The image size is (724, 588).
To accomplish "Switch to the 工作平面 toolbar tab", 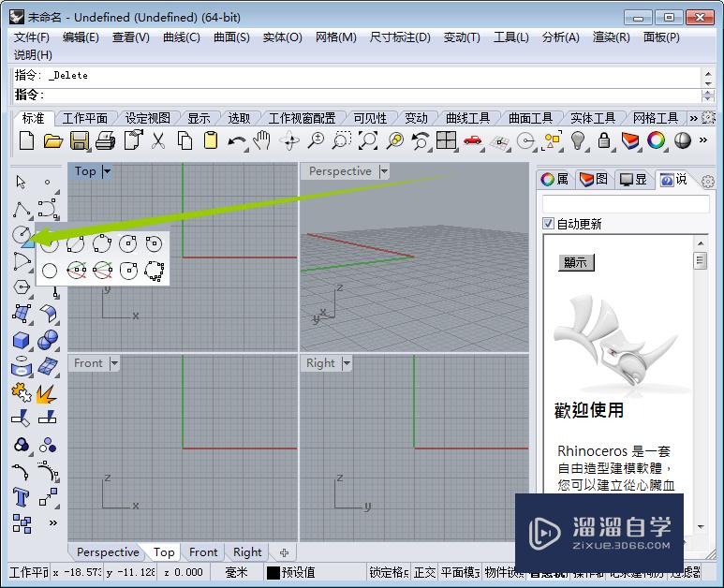I will [x=85, y=118].
